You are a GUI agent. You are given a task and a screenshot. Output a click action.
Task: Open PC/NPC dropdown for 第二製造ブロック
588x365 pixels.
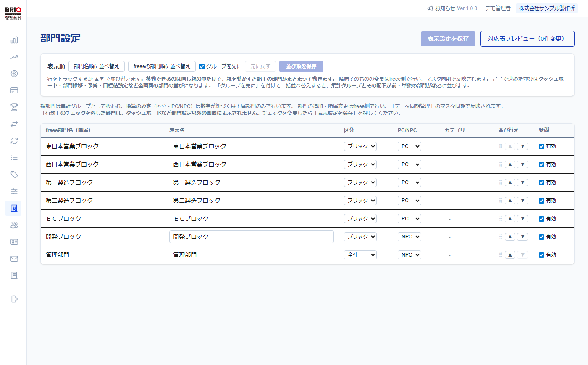point(409,201)
